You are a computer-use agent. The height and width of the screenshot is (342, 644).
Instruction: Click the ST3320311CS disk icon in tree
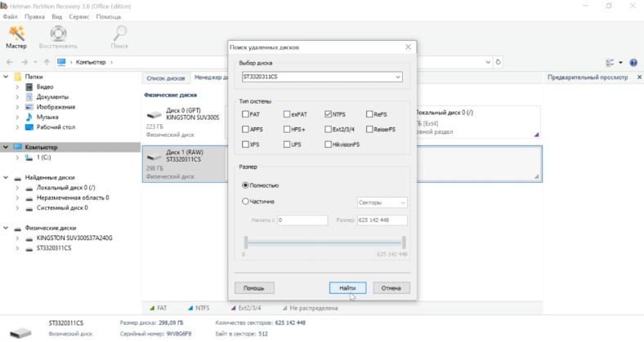point(29,248)
